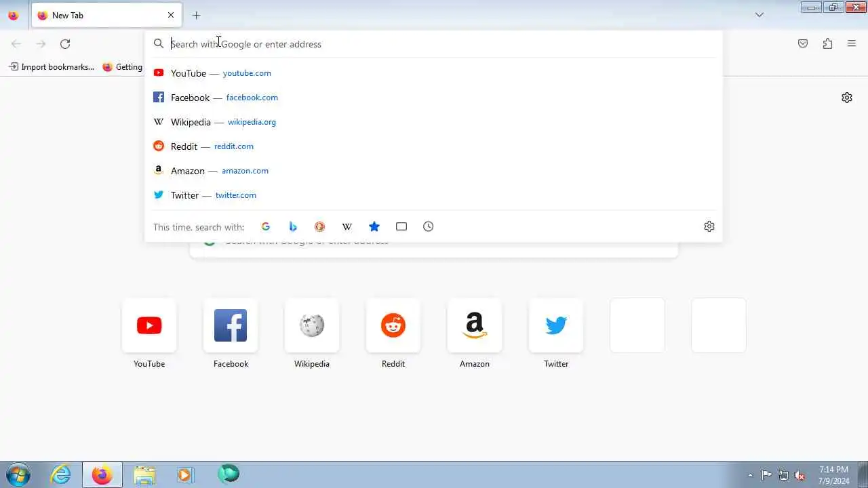Select the Reddit reddit.com suggestion
The width and height of the screenshot is (868, 488).
[433, 146]
